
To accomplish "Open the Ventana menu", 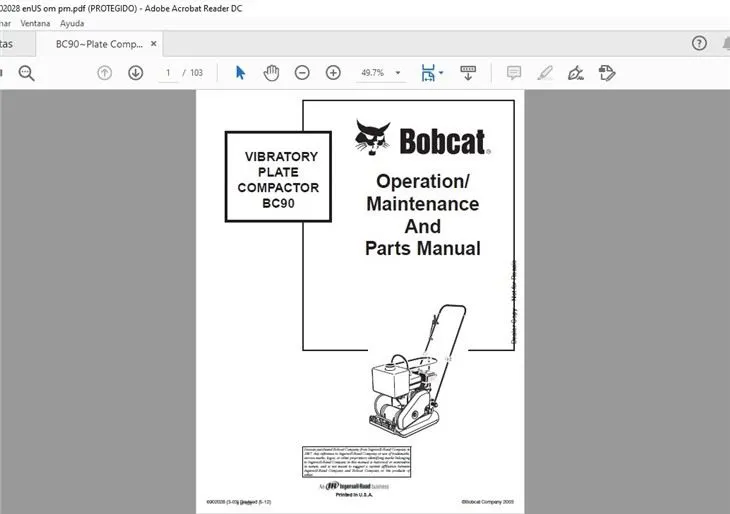I will [x=35, y=23].
